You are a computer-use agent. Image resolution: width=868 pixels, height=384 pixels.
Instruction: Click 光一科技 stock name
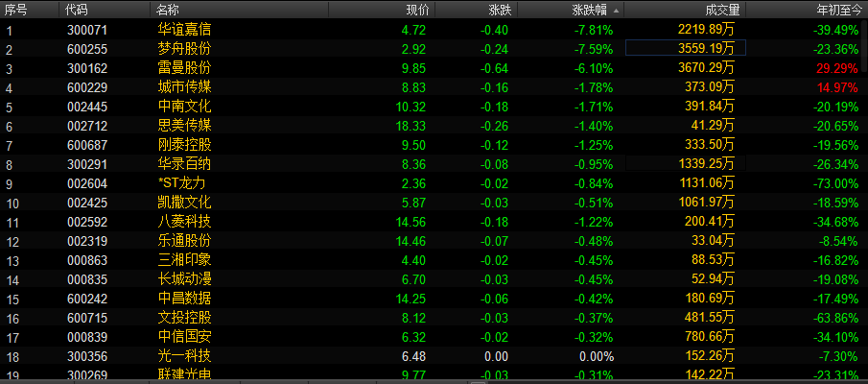coord(184,356)
